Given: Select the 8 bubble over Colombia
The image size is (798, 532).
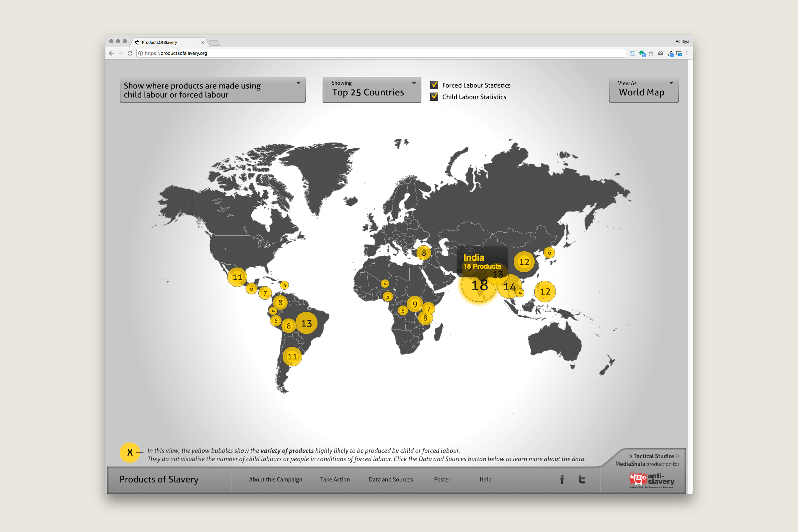Looking at the screenshot, I should [280, 303].
